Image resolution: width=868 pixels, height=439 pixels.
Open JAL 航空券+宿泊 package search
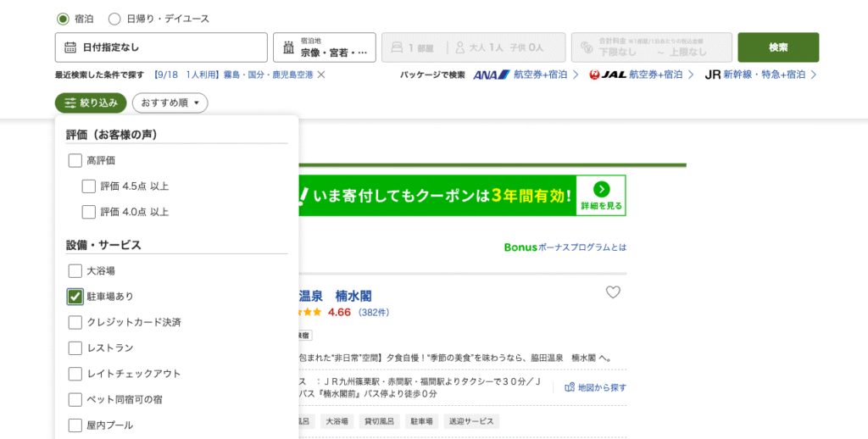(x=641, y=75)
